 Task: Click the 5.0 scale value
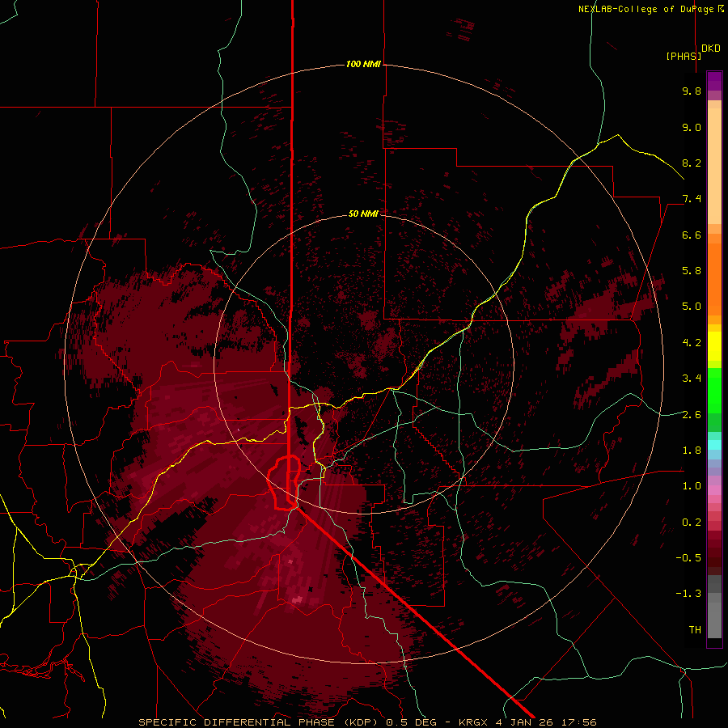click(x=692, y=307)
